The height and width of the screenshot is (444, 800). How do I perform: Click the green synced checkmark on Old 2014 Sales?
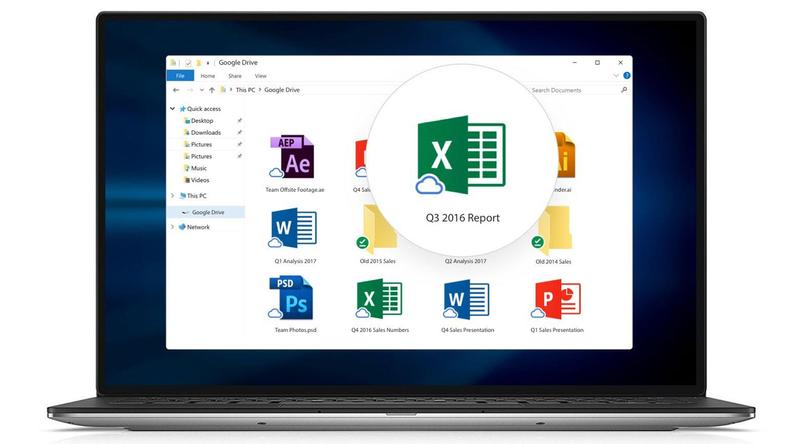537,242
